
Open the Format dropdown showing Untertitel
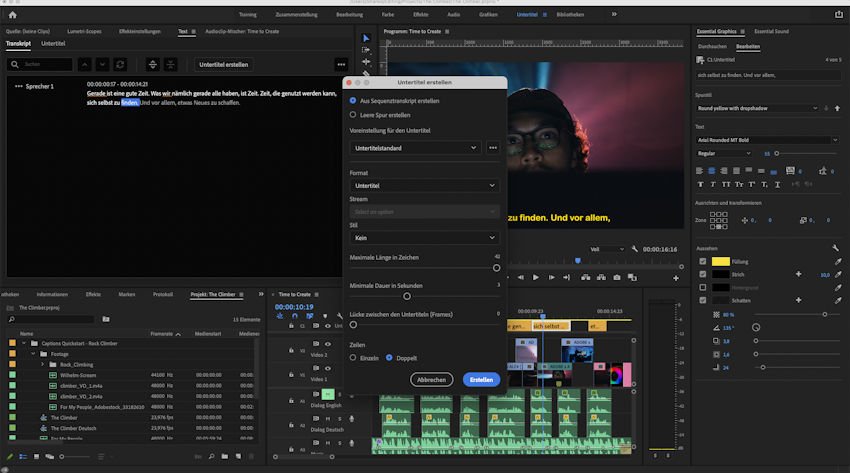pos(424,185)
